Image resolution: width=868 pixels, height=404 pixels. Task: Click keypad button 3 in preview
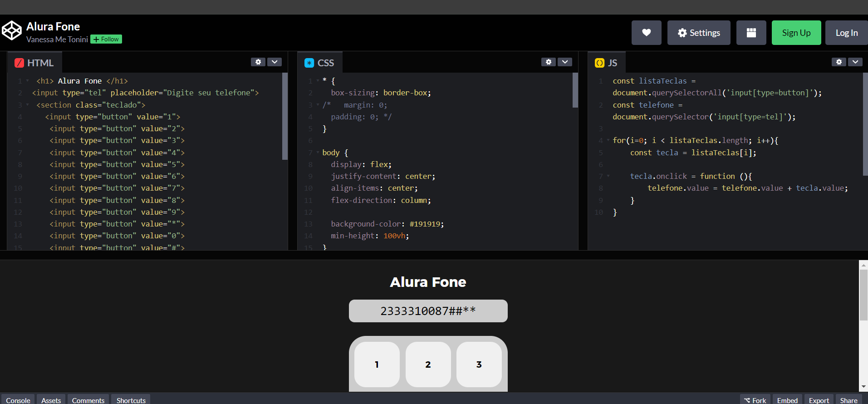pos(479,365)
